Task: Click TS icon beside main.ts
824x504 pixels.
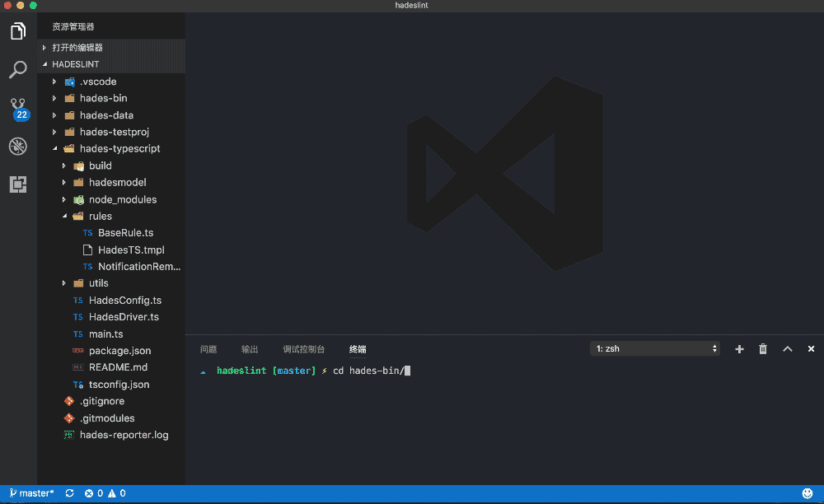Action: pos(77,334)
